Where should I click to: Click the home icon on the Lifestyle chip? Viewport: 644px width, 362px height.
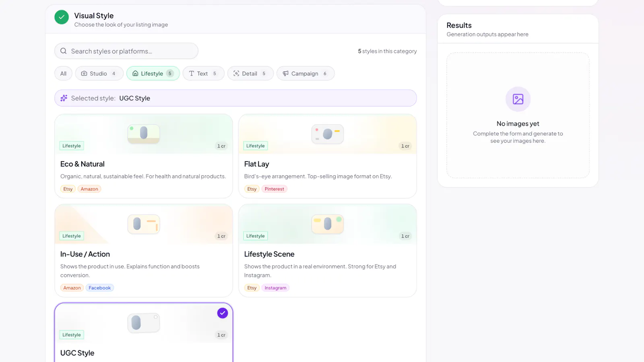coord(135,74)
